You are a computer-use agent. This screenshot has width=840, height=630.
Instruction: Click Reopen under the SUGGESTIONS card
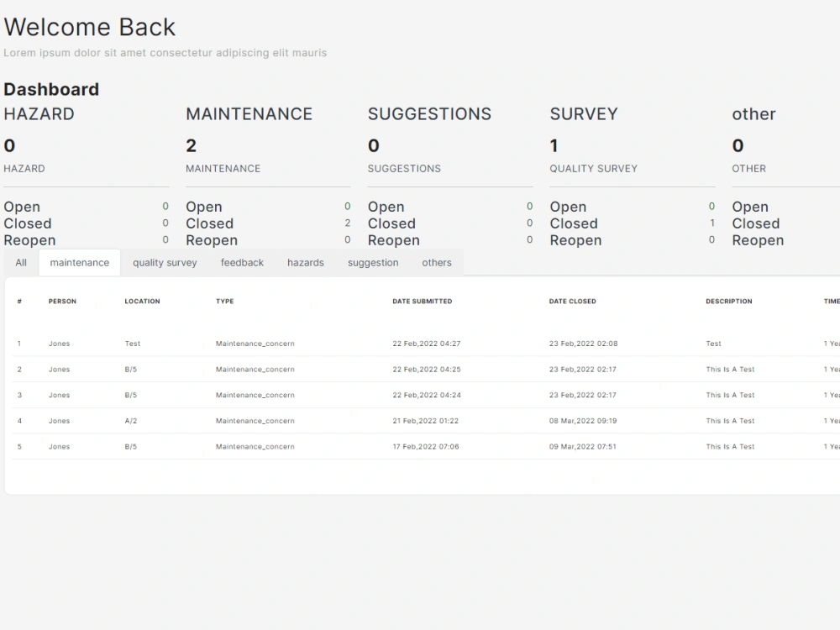coord(394,240)
